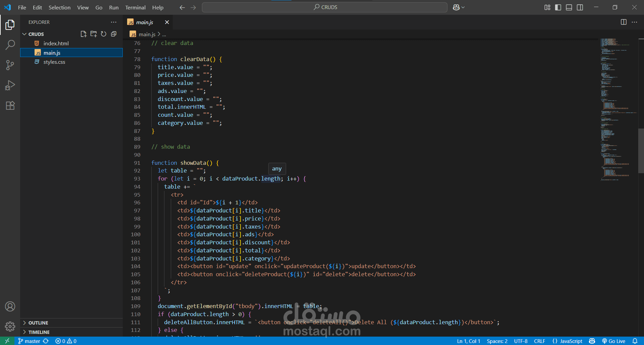Screen dimensions: 644x345
Task: Split the editor to the right
Action: (x=624, y=22)
